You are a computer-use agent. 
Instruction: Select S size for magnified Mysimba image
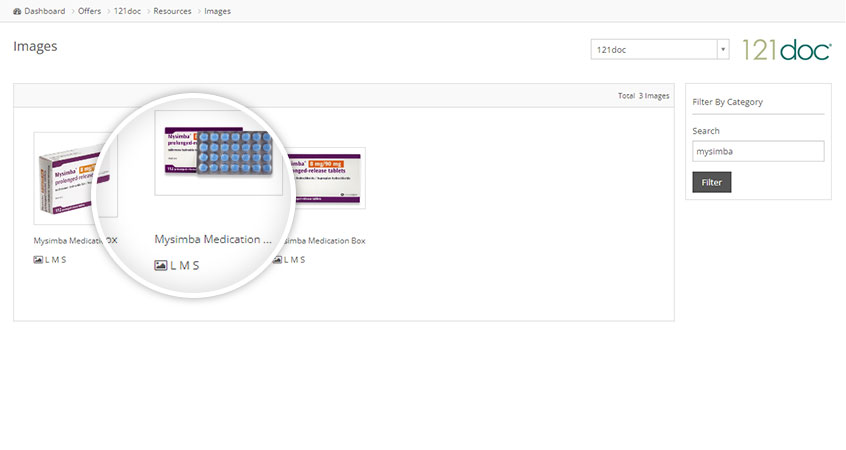196,265
